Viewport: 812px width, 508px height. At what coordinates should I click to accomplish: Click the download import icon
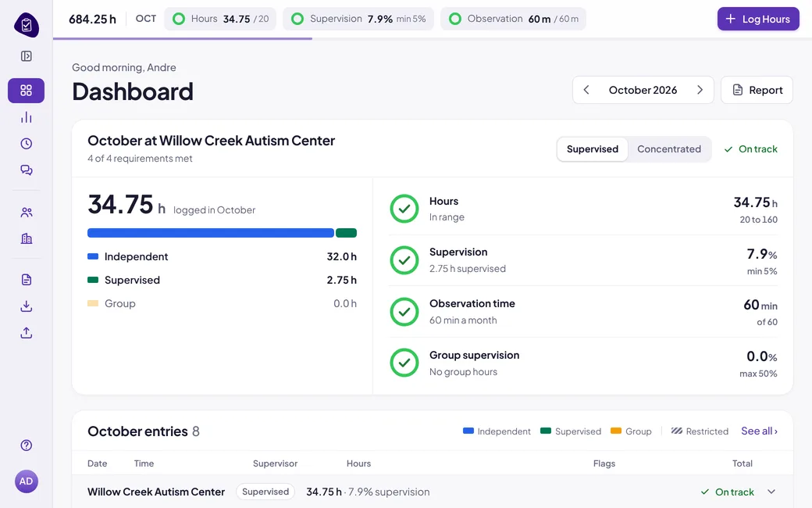tap(27, 306)
